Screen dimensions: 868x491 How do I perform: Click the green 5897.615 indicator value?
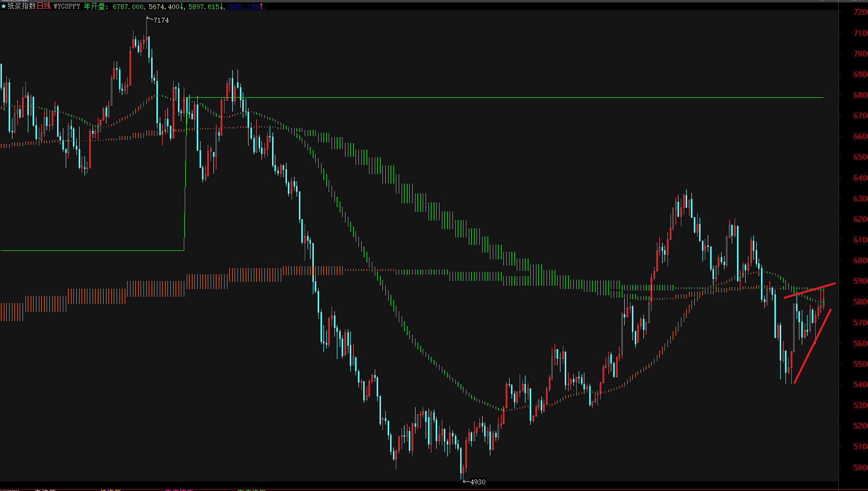pos(204,7)
